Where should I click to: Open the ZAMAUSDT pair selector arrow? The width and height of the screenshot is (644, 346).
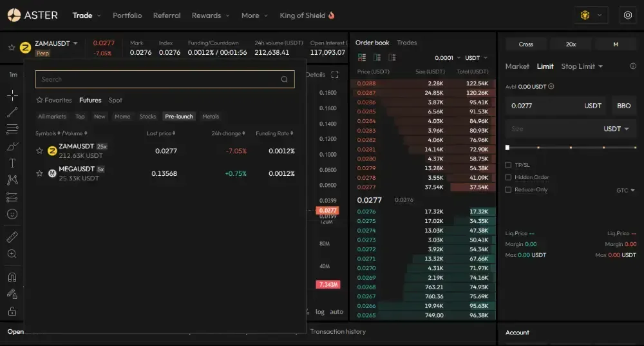coord(75,43)
